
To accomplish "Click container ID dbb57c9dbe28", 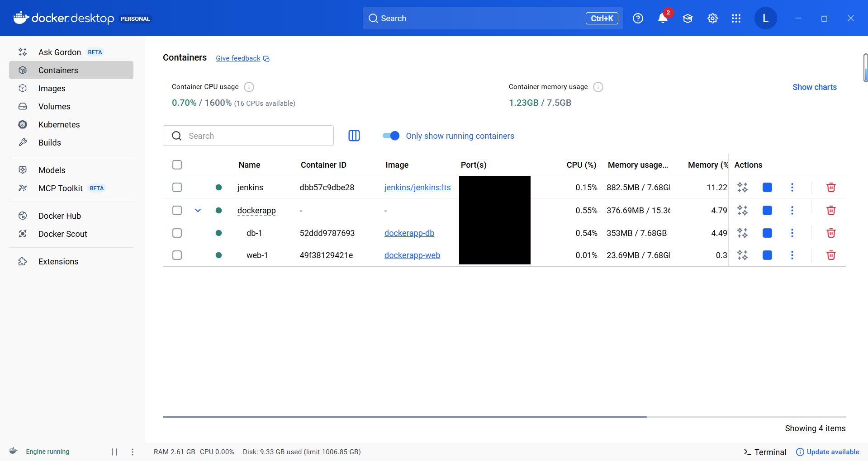I will (327, 187).
